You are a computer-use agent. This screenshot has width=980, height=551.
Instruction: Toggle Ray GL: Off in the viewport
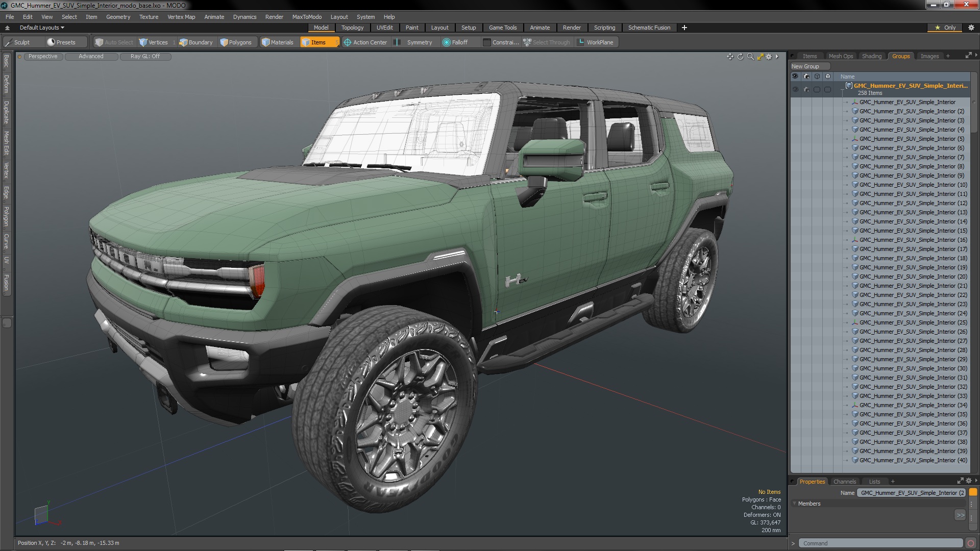(145, 57)
